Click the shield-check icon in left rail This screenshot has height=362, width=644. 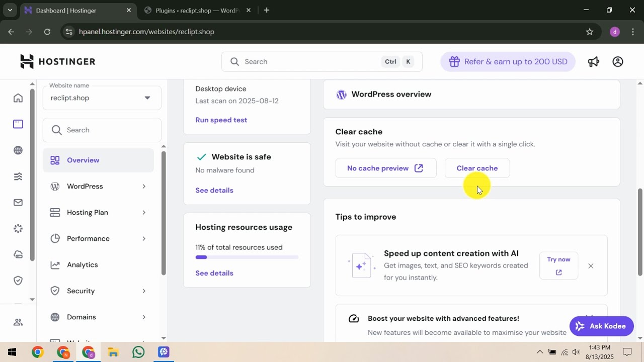pyautogui.click(x=18, y=281)
